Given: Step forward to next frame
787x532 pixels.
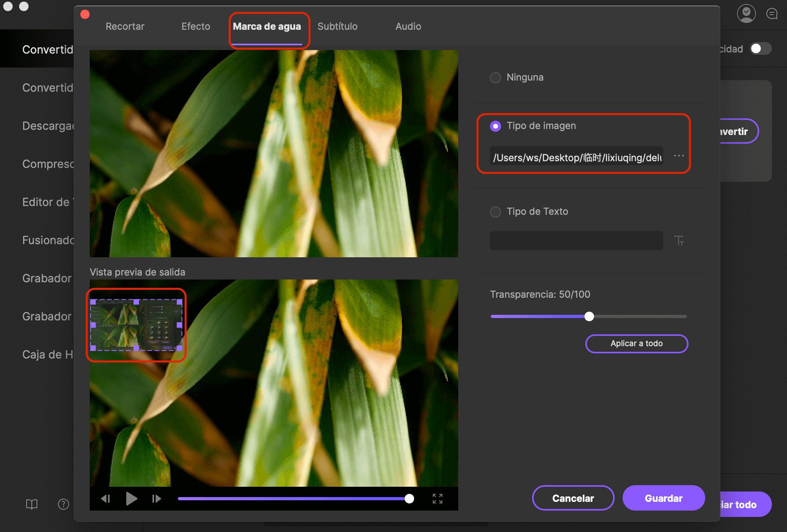Looking at the screenshot, I should (x=157, y=498).
